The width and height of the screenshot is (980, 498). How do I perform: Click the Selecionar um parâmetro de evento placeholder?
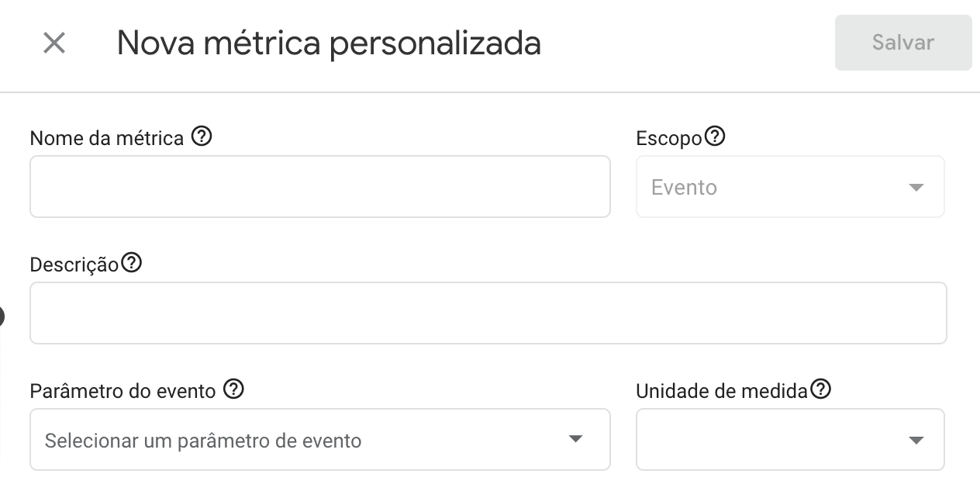(x=203, y=439)
